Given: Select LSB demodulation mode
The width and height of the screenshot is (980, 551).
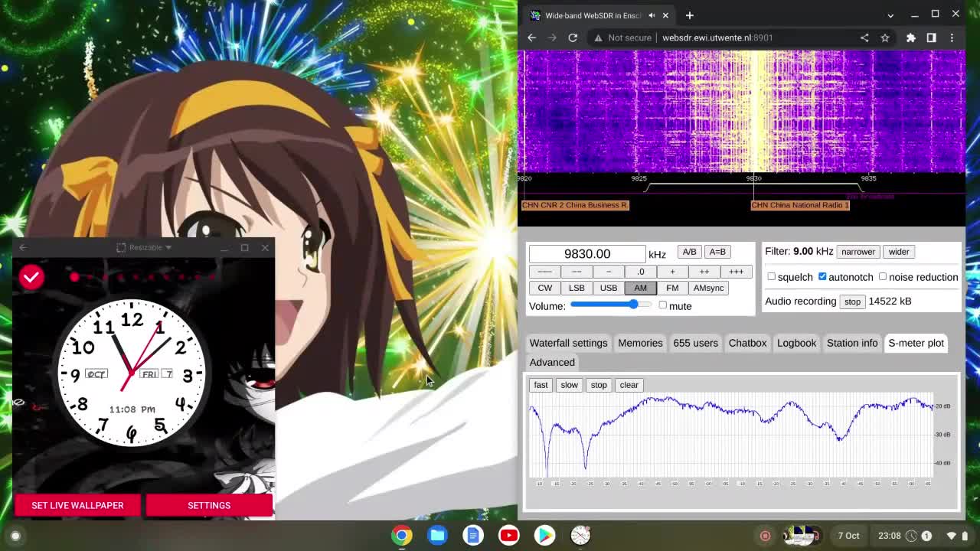Looking at the screenshot, I should tap(577, 288).
